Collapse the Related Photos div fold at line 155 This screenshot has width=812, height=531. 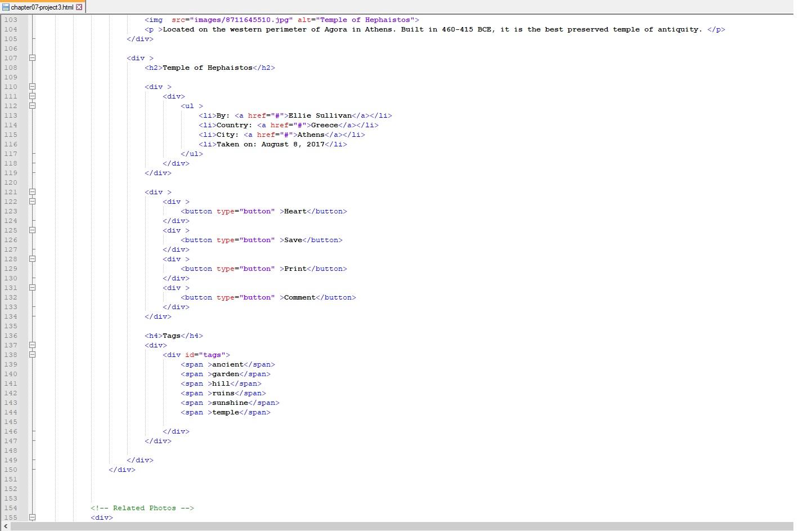[x=33, y=517]
